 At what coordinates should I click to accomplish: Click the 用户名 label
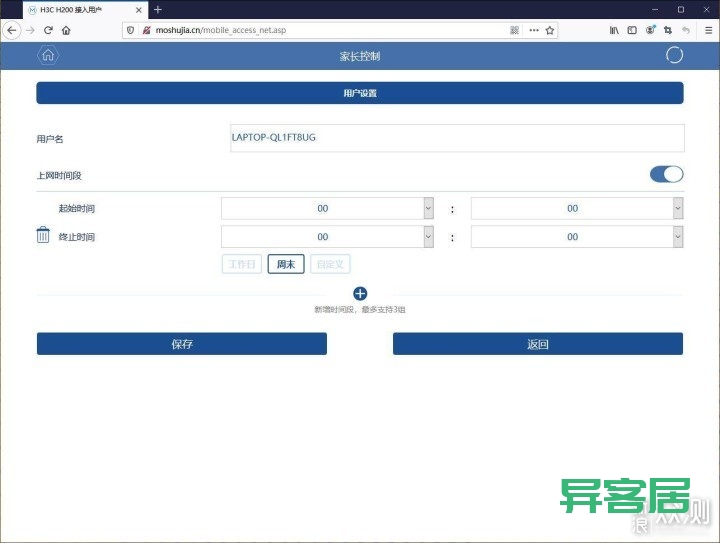click(x=50, y=139)
